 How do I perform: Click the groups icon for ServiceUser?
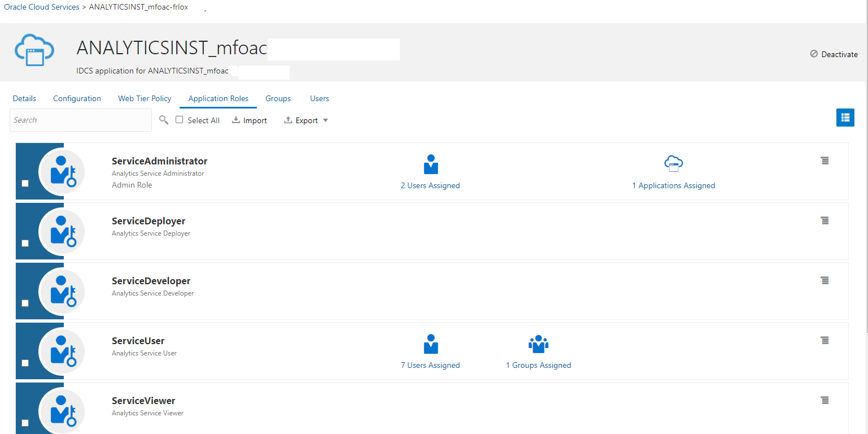coord(539,344)
